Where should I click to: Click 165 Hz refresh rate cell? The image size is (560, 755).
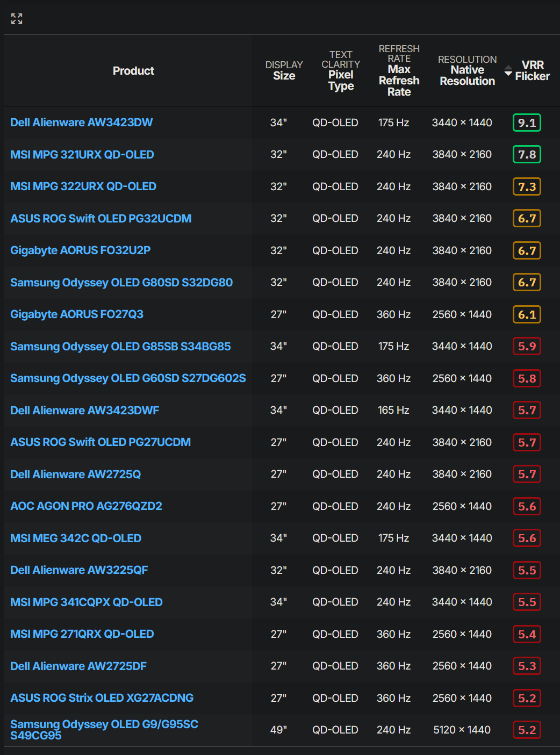393,411
